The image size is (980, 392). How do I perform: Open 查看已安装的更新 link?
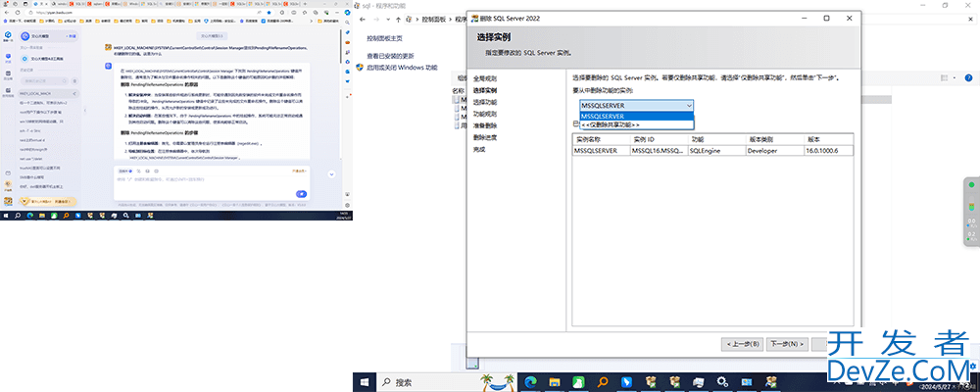click(x=391, y=56)
